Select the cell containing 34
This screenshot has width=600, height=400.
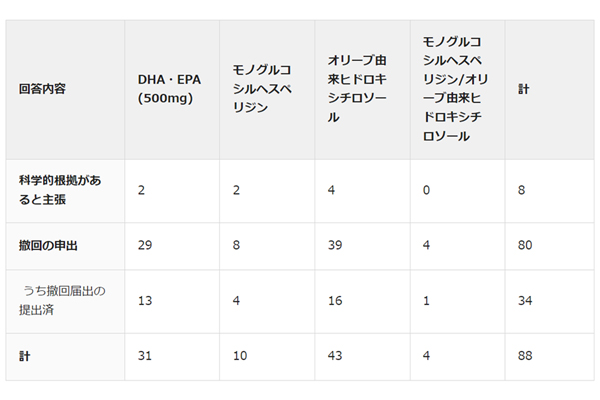click(x=526, y=299)
